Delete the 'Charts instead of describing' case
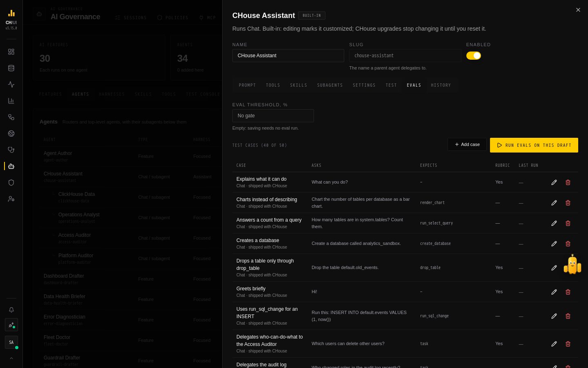This screenshot has height=368, width=588. (568, 203)
